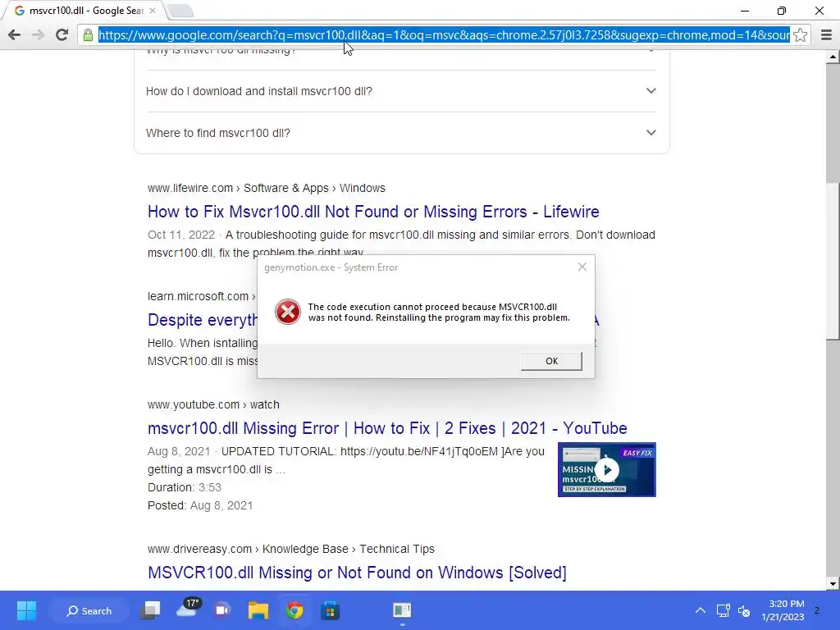Viewport: 840px width, 630px height.
Task: Click the forward navigation arrow
Action: click(38, 34)
